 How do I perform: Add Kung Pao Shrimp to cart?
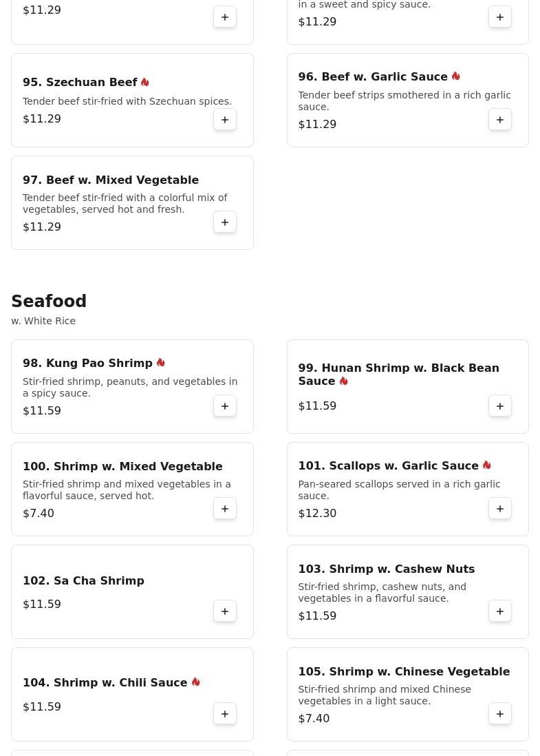click(225, 406)
